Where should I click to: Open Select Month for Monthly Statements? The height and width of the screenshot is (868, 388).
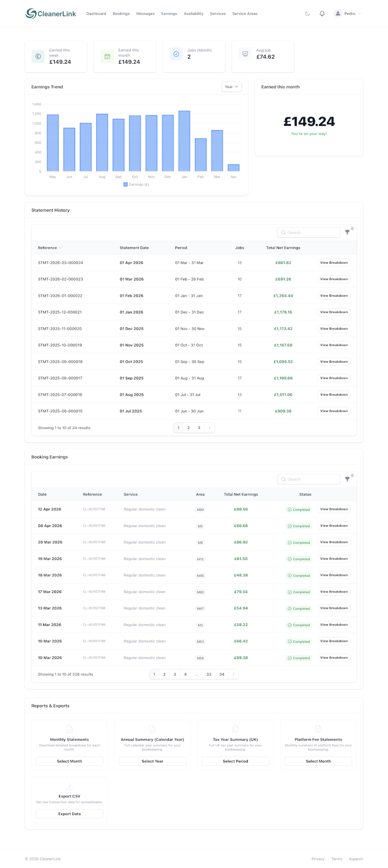(70, 761)
